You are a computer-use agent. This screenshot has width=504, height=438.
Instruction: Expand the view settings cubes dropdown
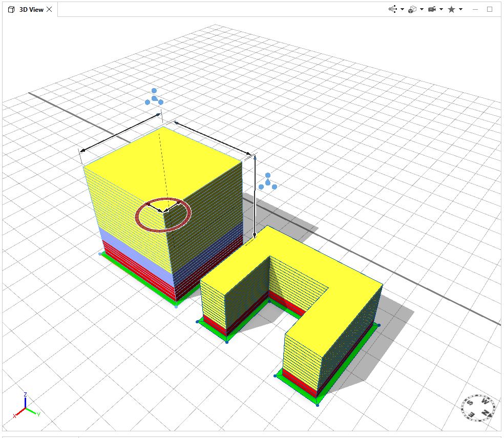pyautogui.click(x=422, y=9)
